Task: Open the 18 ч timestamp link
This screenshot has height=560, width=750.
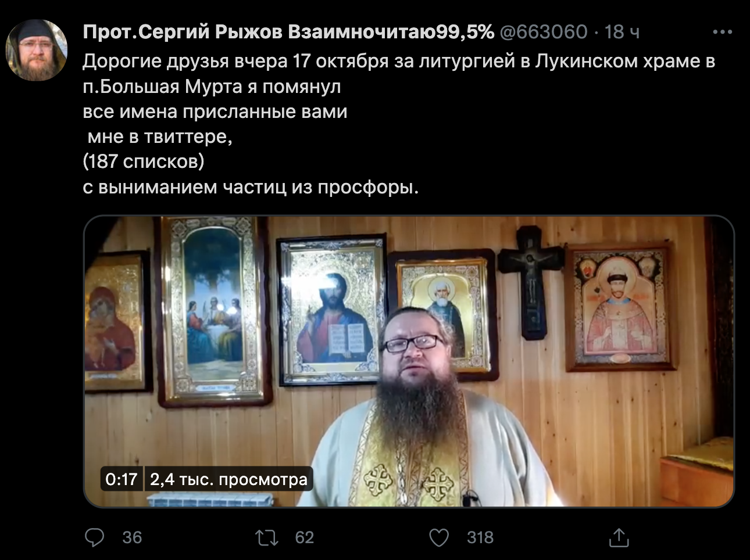Action: pos(622,31)
